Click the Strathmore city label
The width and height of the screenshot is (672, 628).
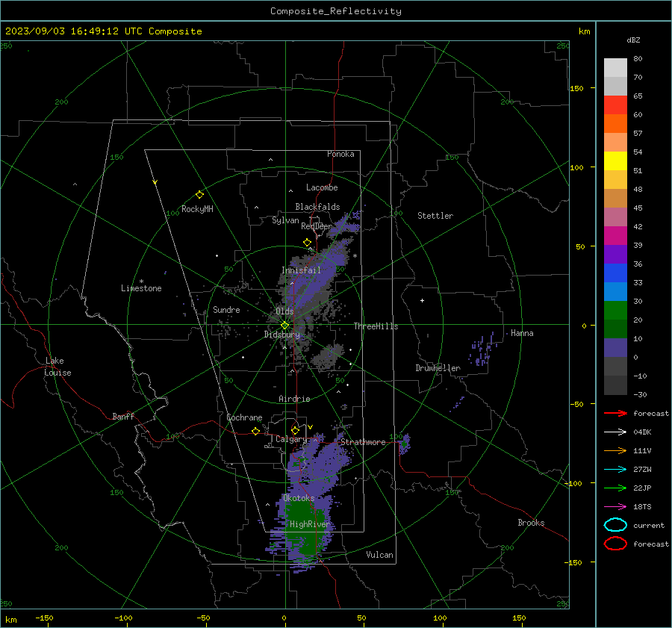point(363,442)
